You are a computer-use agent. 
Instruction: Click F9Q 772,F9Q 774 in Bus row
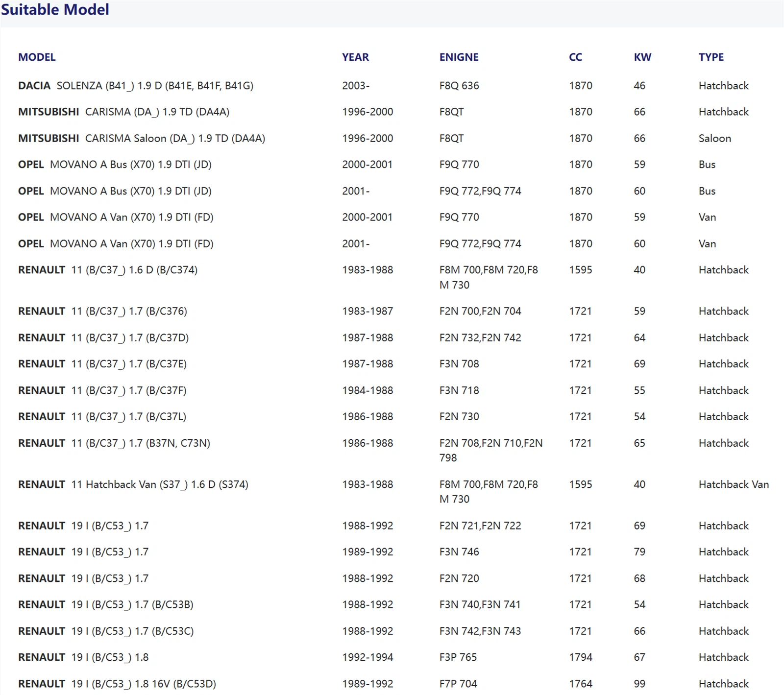pos(480,191)
